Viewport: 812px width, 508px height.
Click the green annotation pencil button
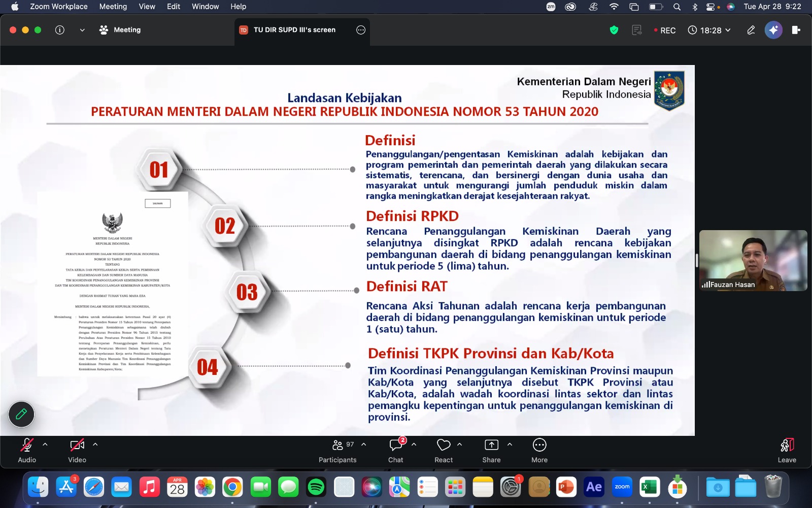point(21,414)
